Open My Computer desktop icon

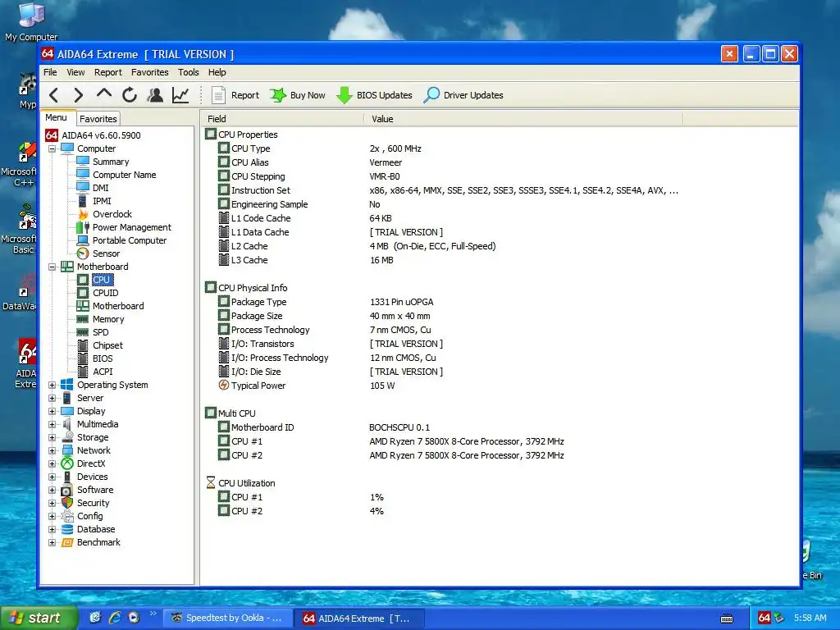click(31, 21)
